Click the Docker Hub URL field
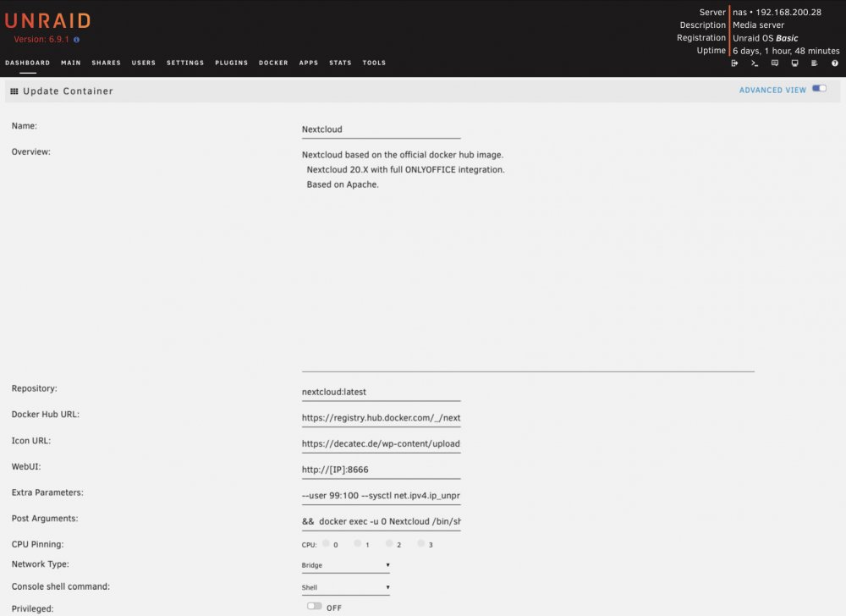Image resolution: width=846 pixels, height=616 pixels. (381, 418)
